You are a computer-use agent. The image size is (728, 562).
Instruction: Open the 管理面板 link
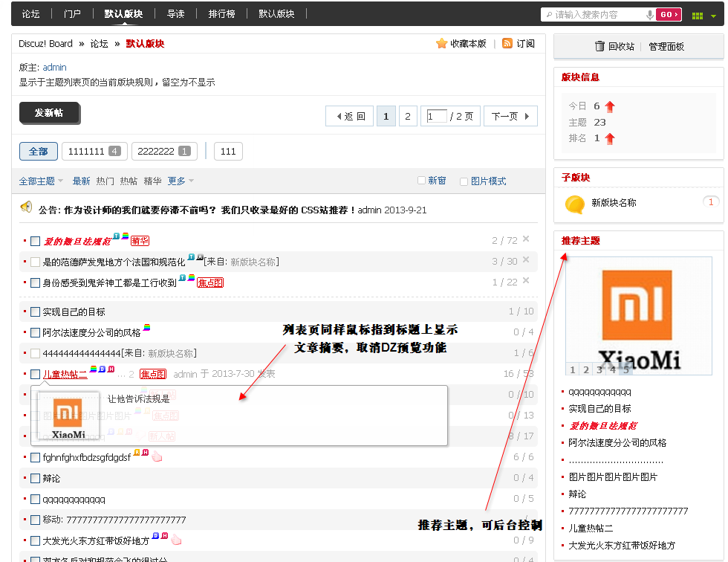(666, 46)
